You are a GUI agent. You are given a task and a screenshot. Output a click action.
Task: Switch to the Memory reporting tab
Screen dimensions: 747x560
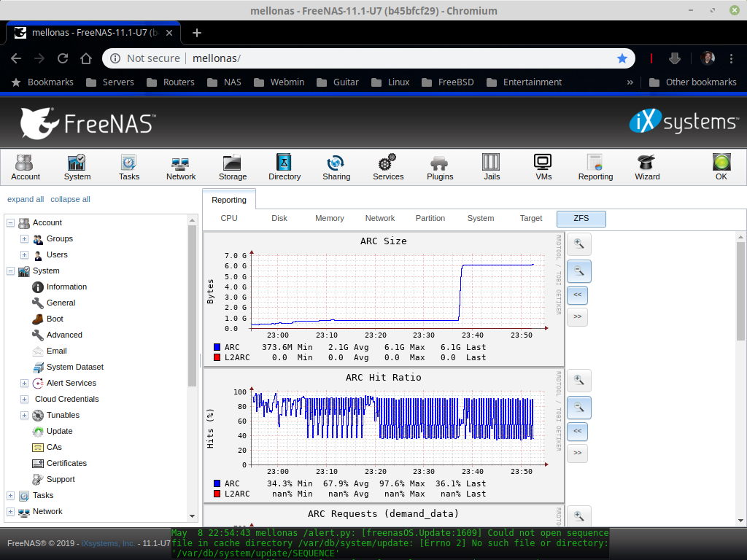tap(330, 218)
